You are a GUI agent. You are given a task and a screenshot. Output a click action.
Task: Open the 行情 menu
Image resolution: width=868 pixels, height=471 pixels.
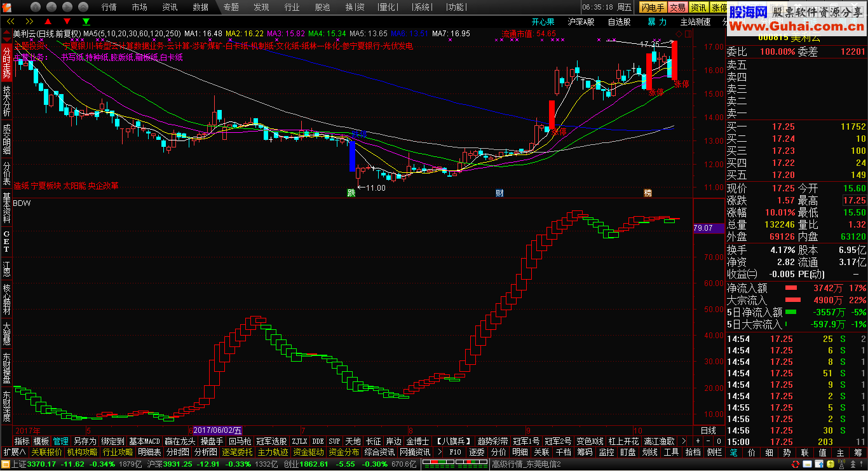pyautogui.click(x=109, y=7)
